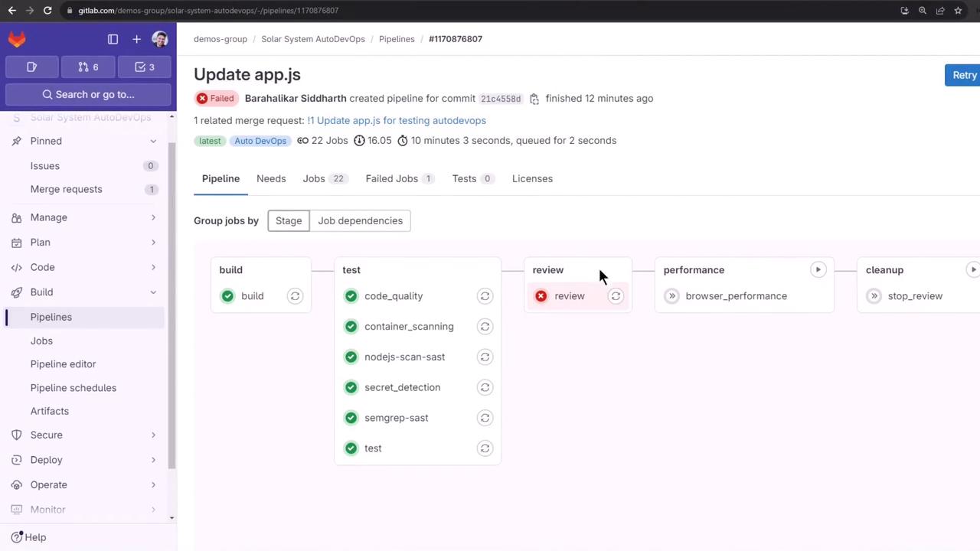
Task: Switch to the Tests tab
Action: point(473,178)
